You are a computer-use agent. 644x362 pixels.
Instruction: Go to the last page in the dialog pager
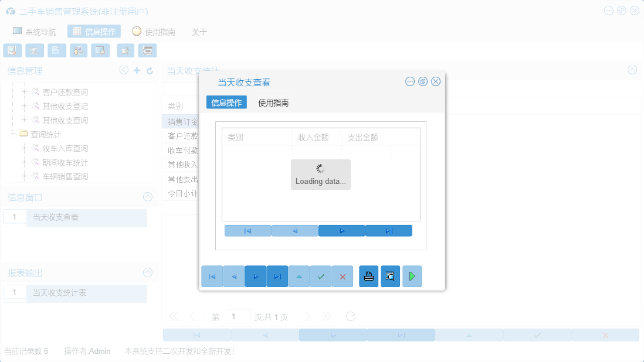point(388,230)
